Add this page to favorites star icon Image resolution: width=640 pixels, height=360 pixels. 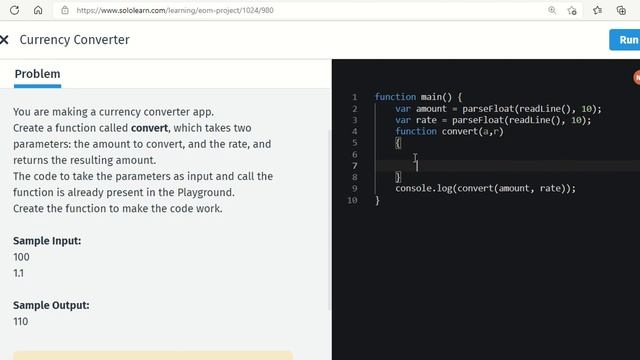572,10
